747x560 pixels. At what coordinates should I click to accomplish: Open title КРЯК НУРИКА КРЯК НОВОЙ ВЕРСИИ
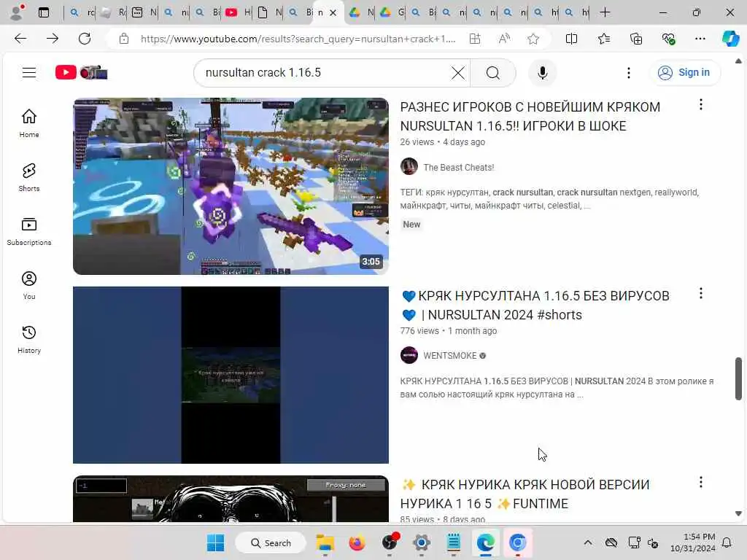(525, 494)
